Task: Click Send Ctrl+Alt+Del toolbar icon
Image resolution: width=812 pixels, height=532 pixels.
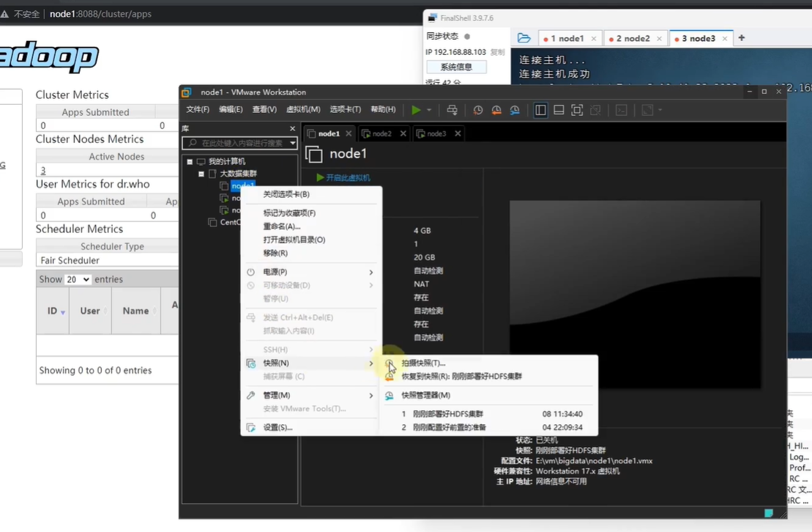Action: (452, 110)
